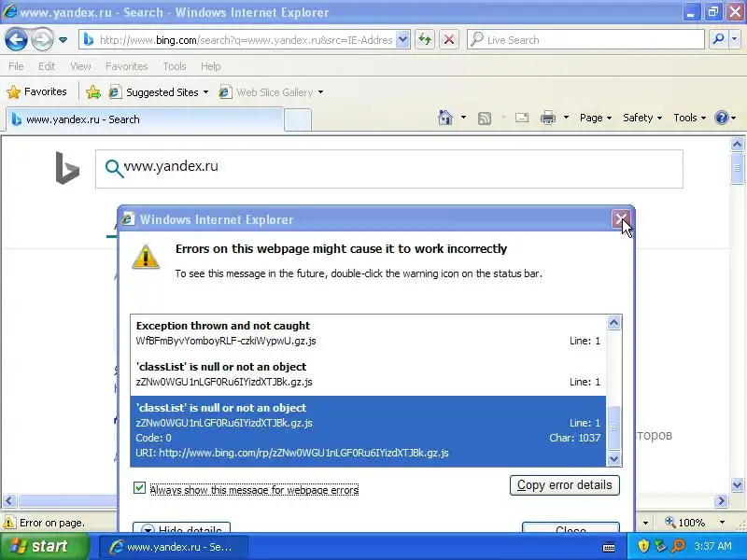The width and height of the screenshot is (747, 560).
Task: Select the unhighlighted 'classList' error entry
Action: (368, 374)
